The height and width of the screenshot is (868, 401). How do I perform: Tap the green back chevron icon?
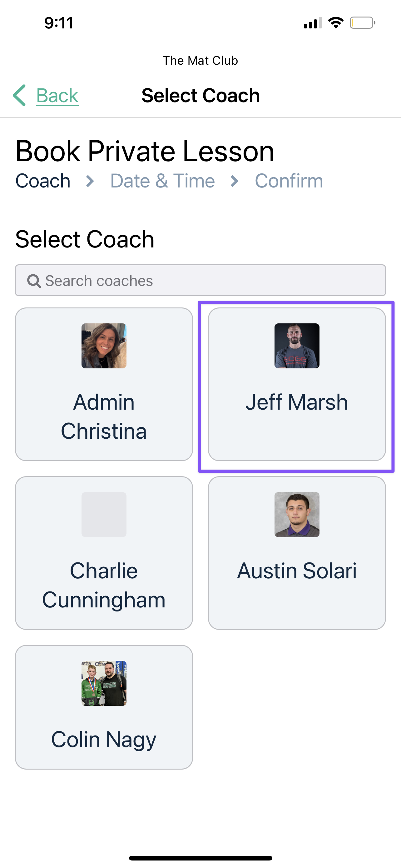point(20,95)
